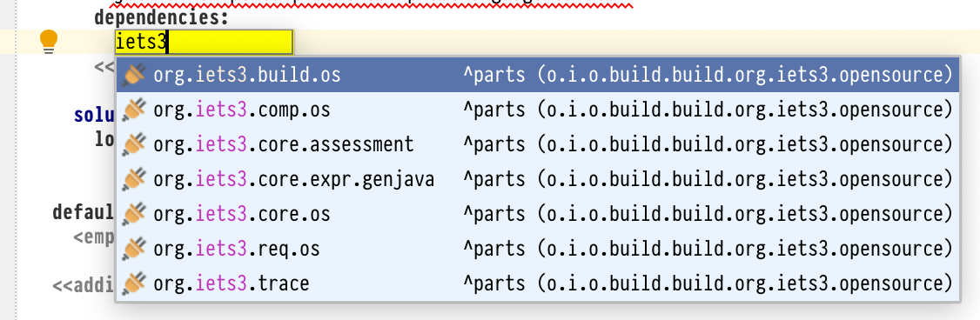Screen dimensions: 980x320
Task: Pick org.iets3.core.os in completion popup
Action: 537,215
